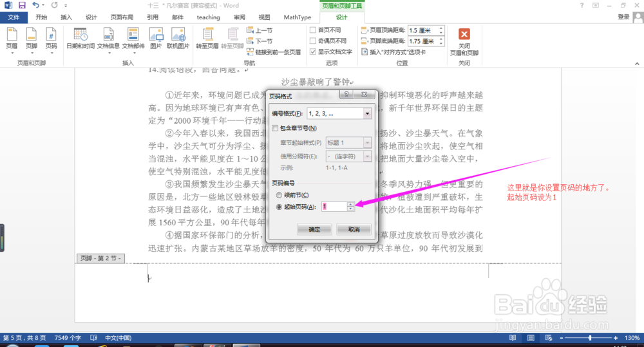The width and height of the screenshot is (644, 347).
Task: Open the 页码 page number menu
Action: [x=51, y=41]
